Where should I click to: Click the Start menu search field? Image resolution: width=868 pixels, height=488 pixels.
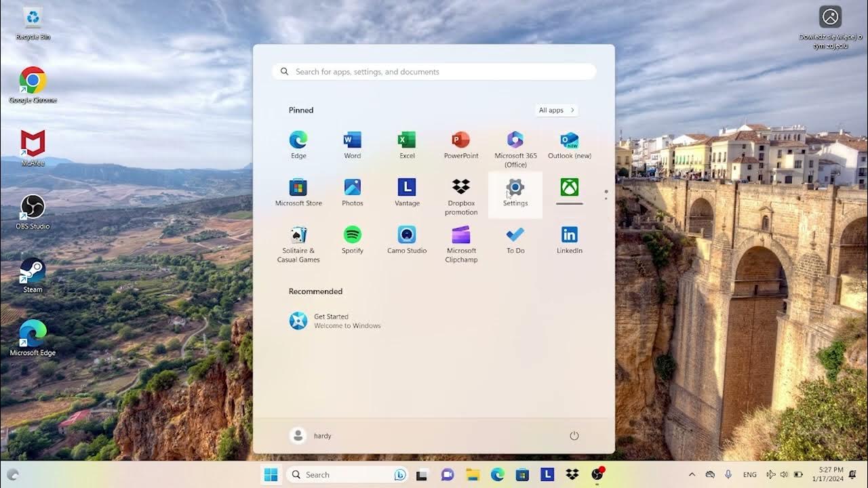pyautogui.click(x=434, y=71)
